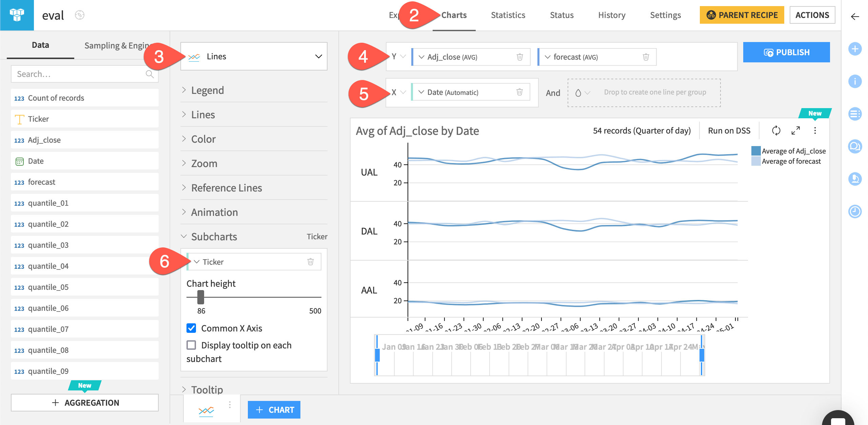This screenshot has width=868, height=425.
Task: Enable Display tooltip on each subchart
Action: pyautogui.click(x=191, y=345)
